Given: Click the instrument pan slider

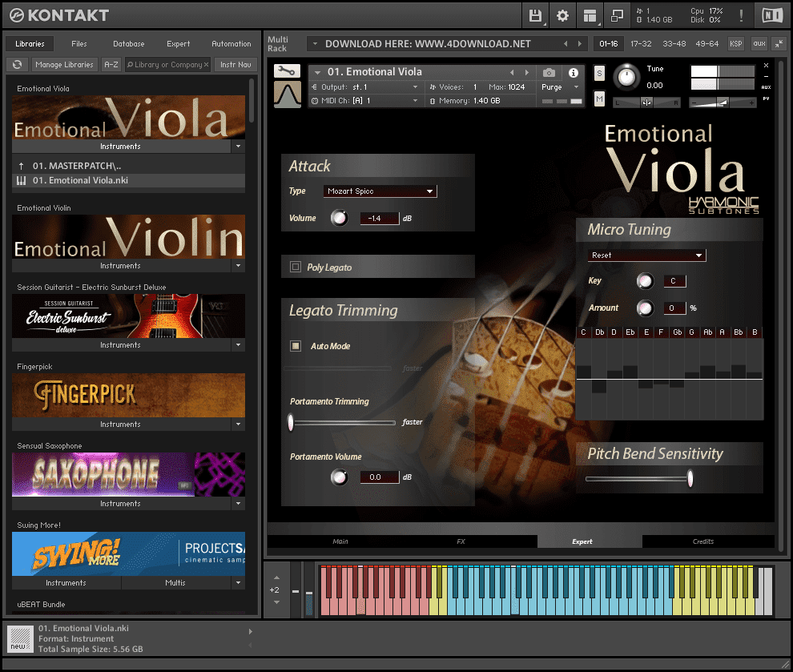Looking at the screenshot, I should 646,103.
